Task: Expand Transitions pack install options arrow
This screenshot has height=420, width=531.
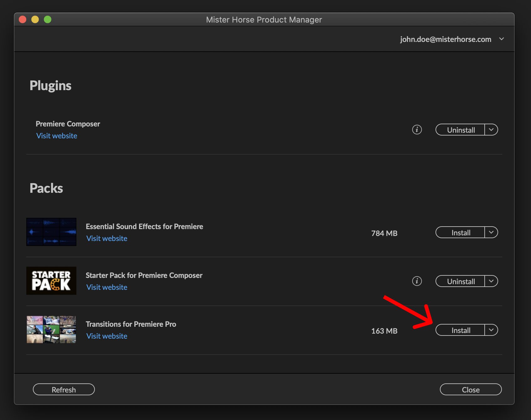Action: [x=491, y=330]
